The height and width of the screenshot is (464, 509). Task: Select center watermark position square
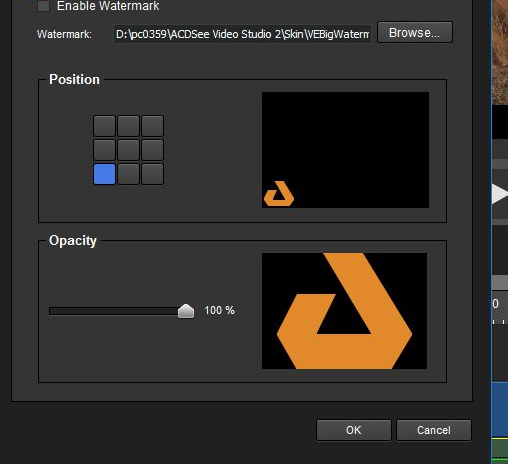(128, 150)
